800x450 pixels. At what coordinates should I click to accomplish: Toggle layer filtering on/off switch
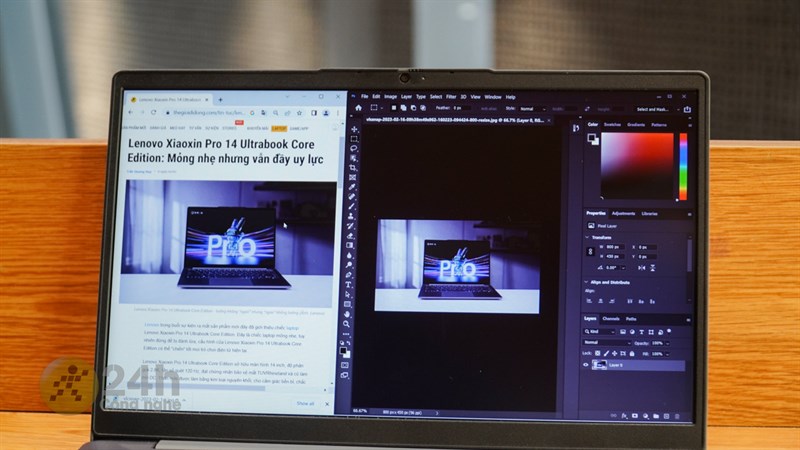[669, 332]
